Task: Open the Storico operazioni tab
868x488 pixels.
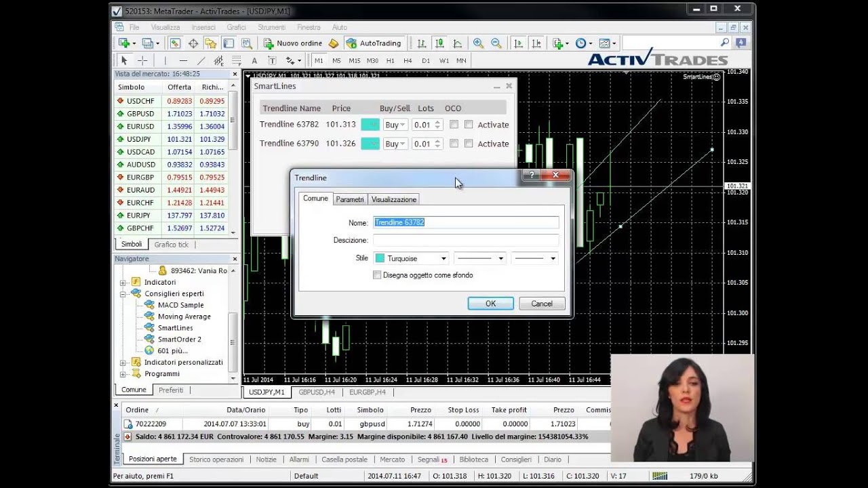Action: [216, 460]
